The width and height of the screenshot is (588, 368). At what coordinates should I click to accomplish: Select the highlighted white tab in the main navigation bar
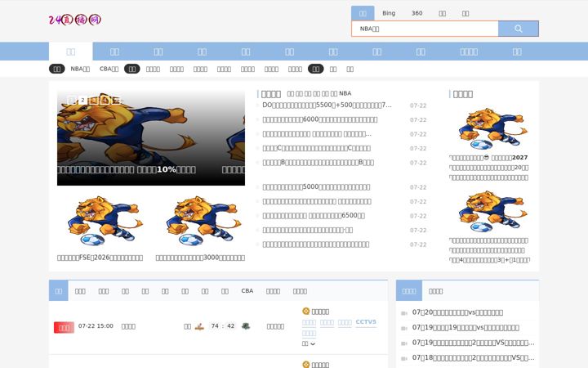click(x=71, y=52)
